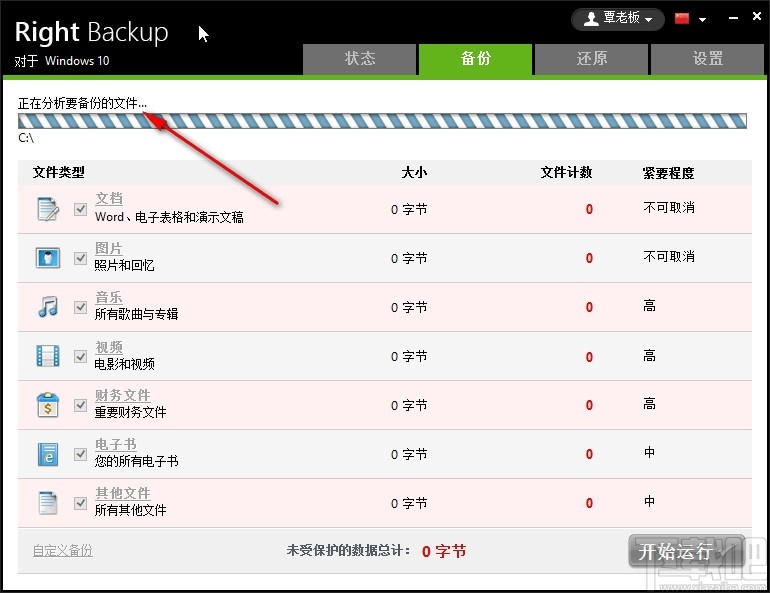770x593 pixels.
Task: Open the 视频 video link
Action: tap(109, 347)
